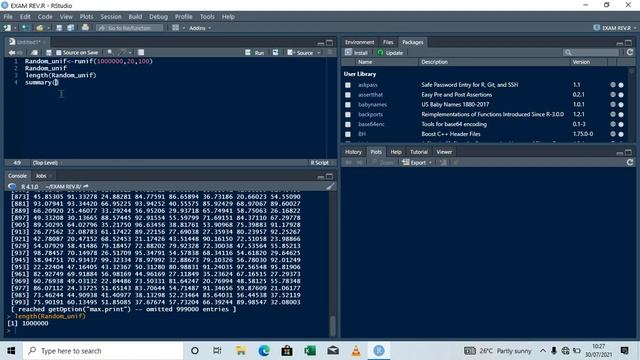Load the BH package checkbox
The width and height of the screenshot is (640, 360).
(348, 134)
